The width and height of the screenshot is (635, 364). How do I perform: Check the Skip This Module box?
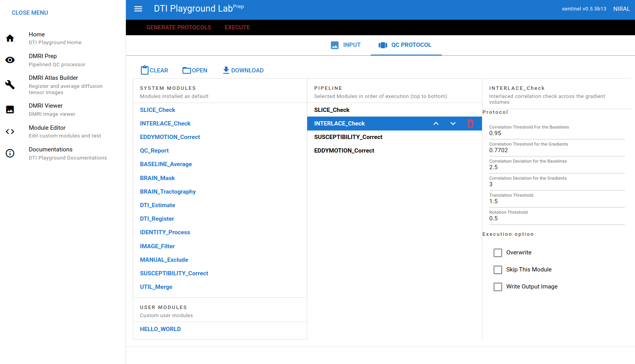click(498, 270)
